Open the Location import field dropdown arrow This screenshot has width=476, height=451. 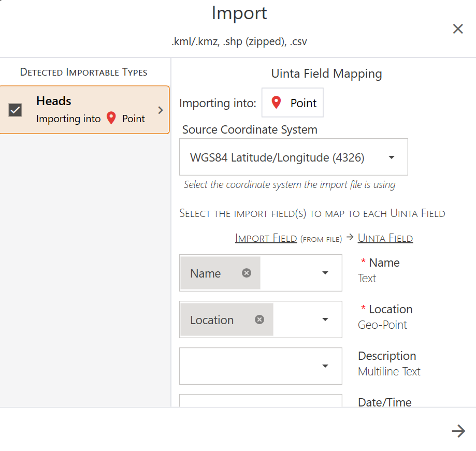coord(325,319)
